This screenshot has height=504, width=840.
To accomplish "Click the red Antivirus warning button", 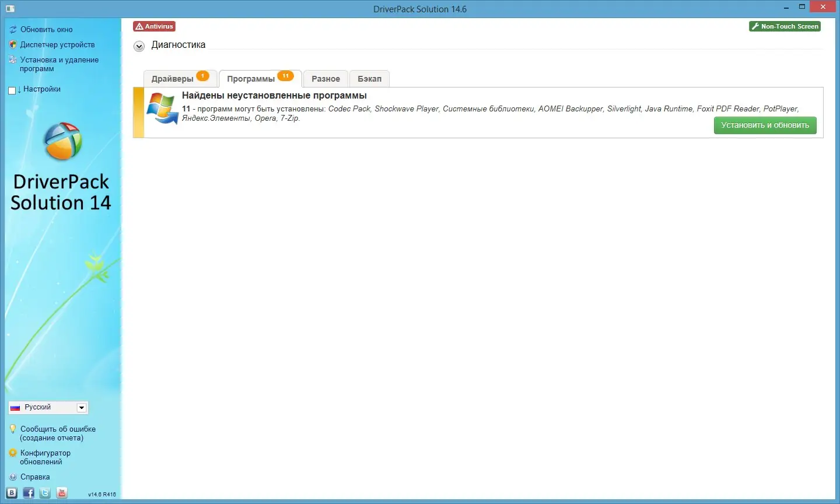I will pyautogui.click(x=155, y=26).
